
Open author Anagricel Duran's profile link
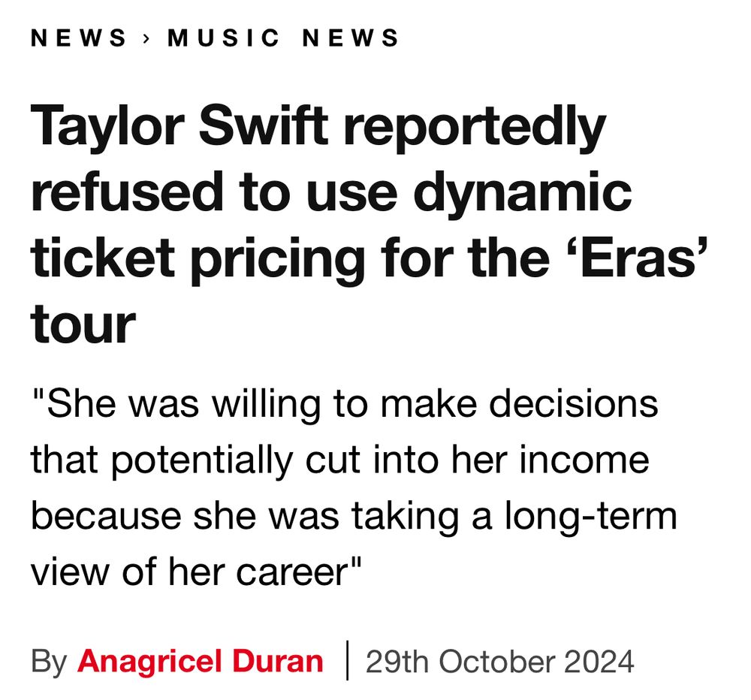tap(200, 661)
